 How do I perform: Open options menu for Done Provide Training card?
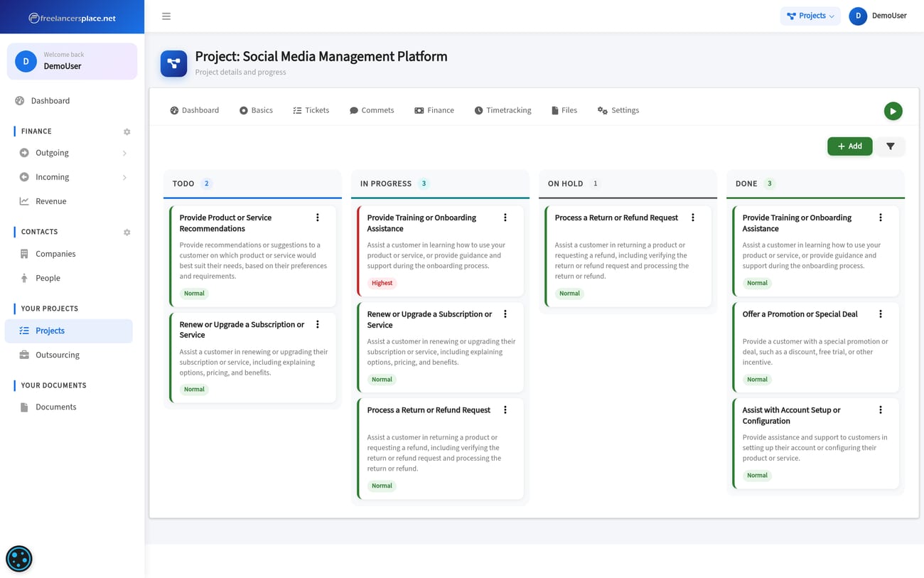[x=881, y=218]
